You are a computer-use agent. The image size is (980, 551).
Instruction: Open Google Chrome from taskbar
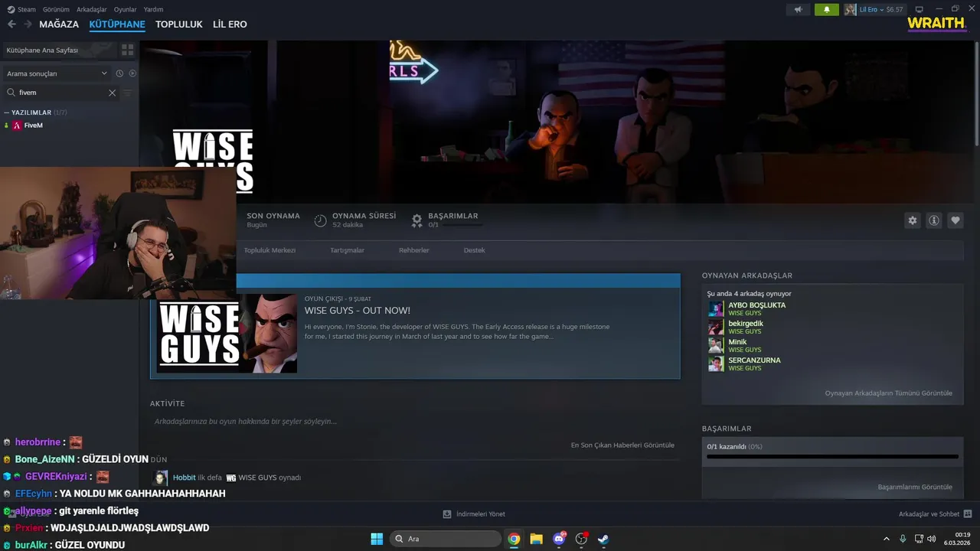pos(514,539)
